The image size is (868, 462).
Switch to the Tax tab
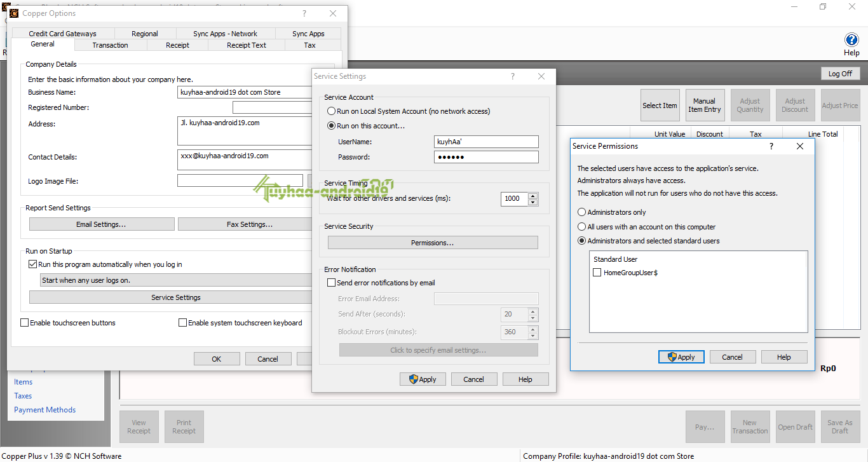(311, 44)
